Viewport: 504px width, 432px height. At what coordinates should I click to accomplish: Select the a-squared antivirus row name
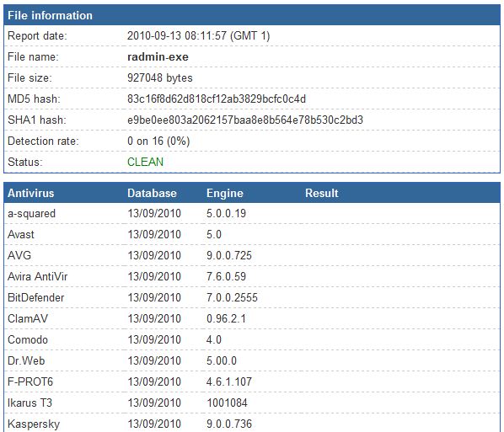tap(31, 214)
